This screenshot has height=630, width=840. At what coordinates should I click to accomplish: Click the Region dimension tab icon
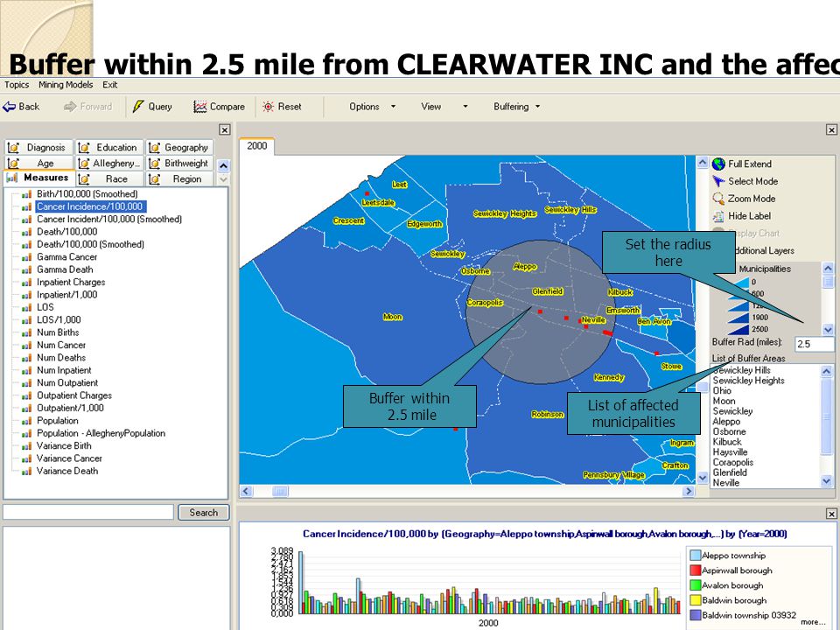[154, 178]
